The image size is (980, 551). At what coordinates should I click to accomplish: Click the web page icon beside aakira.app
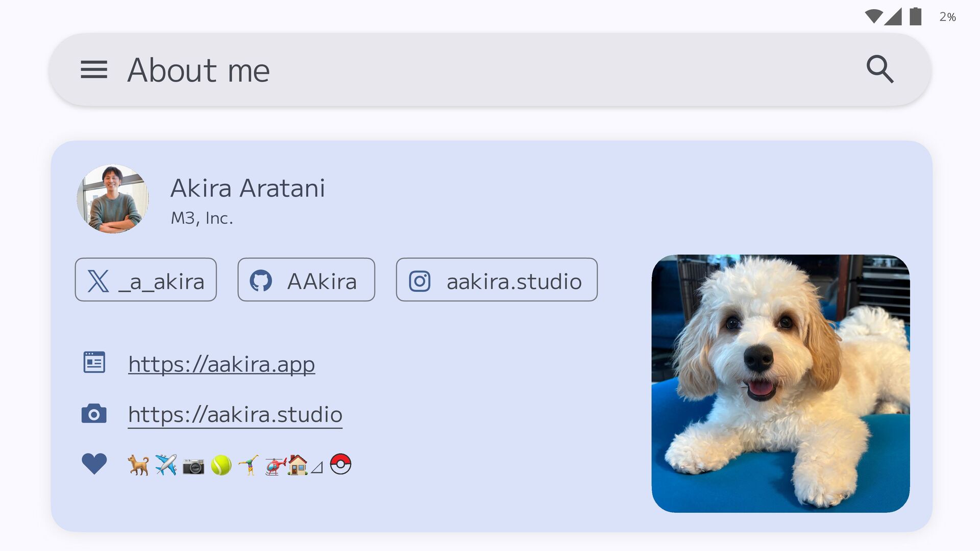click(94, 362)
